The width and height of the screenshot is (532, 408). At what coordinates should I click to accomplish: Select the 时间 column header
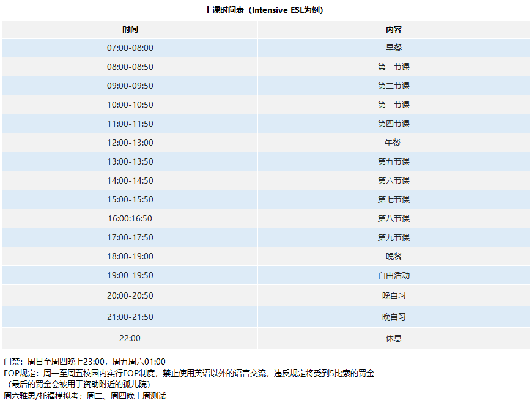[130, 29]
